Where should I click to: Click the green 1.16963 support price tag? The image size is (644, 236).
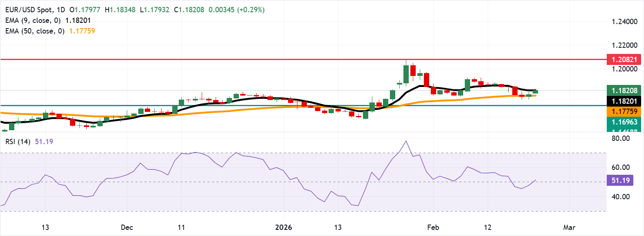tap(624, 122)
